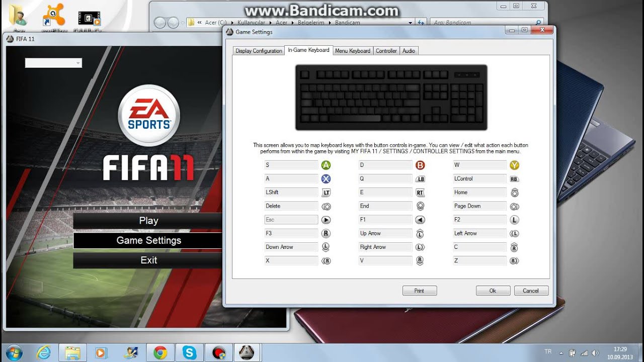Click the right stick icon beside C field

pyautogui.click(x=514, y=247)
